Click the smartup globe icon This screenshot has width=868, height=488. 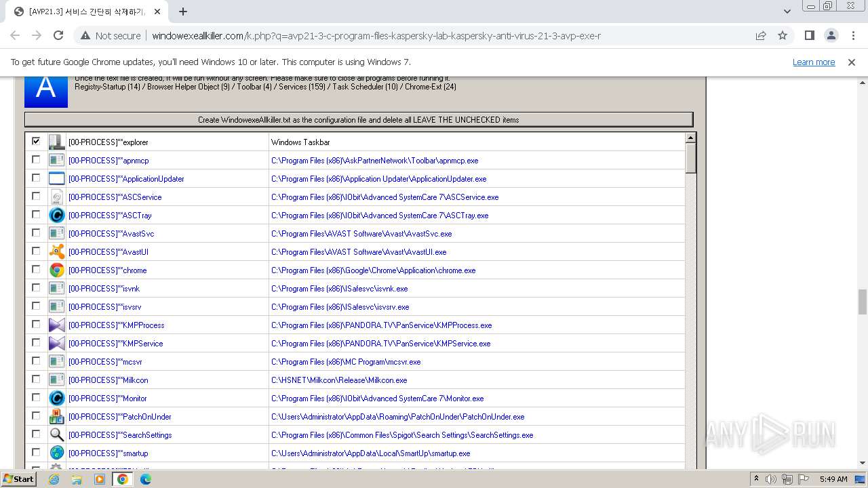57,453
